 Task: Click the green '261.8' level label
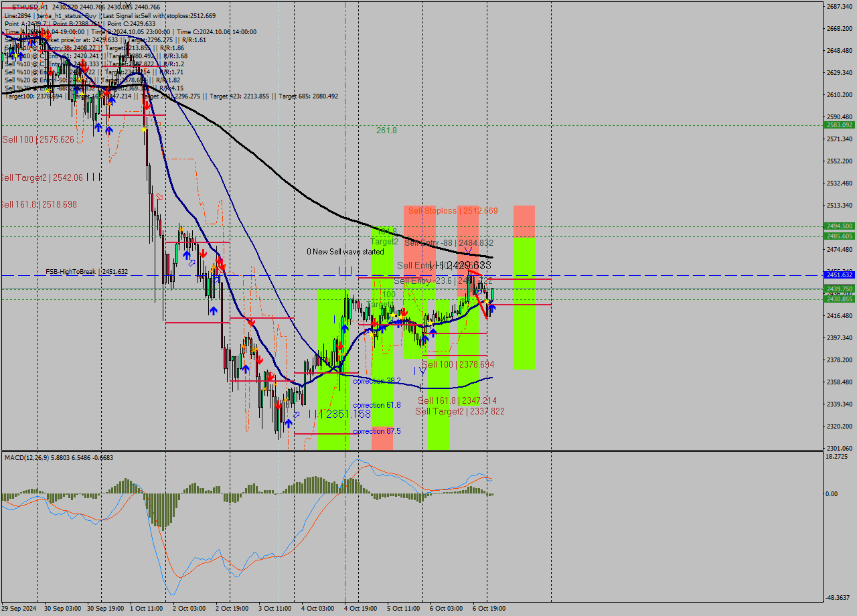tap(386, 131)
